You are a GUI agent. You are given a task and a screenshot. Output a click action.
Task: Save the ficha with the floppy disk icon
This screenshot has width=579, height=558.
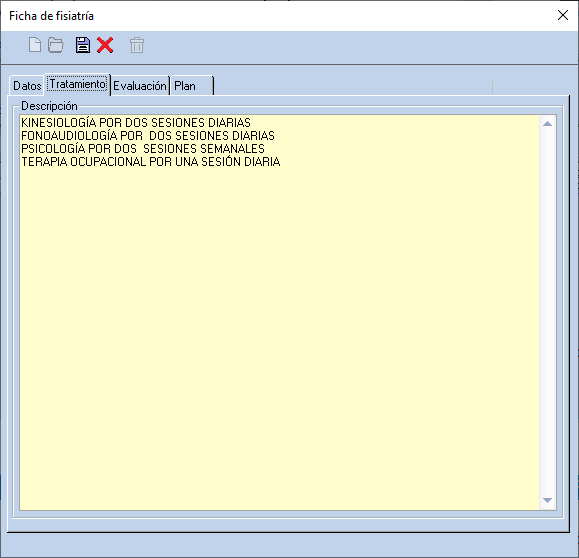click(x=83, y=45)
